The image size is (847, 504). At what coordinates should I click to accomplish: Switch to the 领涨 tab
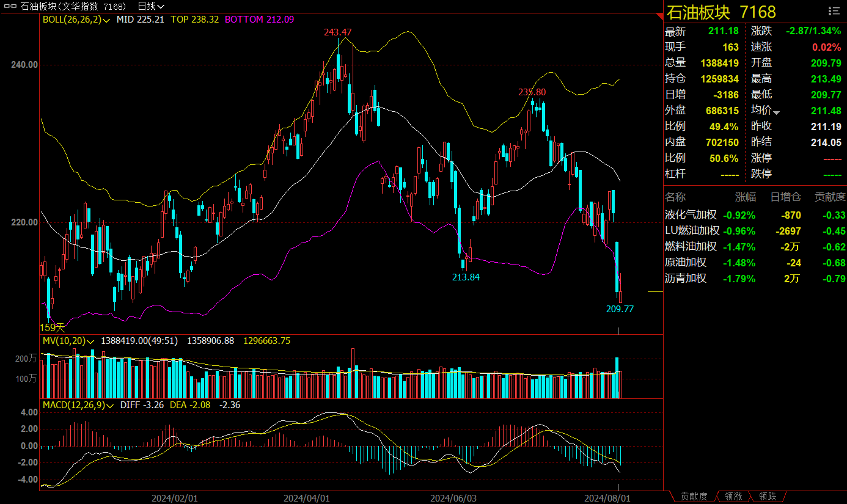click(733, 497)
